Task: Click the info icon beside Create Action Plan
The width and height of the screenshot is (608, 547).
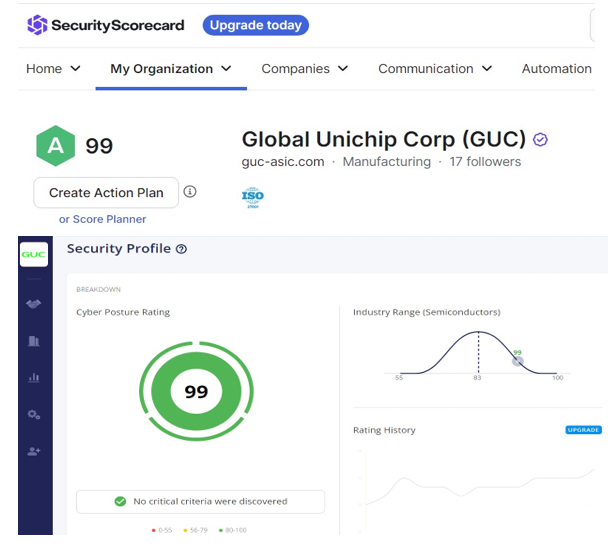Action: [x=190, y=192]
